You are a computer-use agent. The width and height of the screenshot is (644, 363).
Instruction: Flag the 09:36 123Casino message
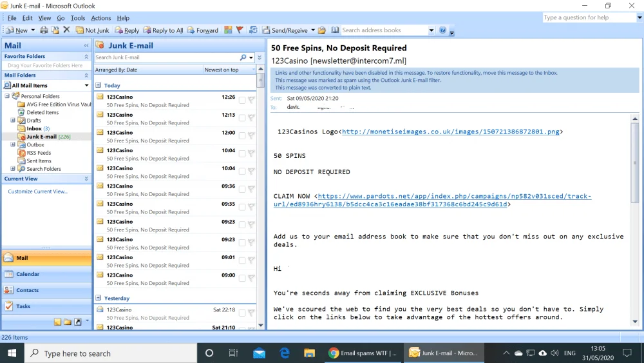[251, 189]
